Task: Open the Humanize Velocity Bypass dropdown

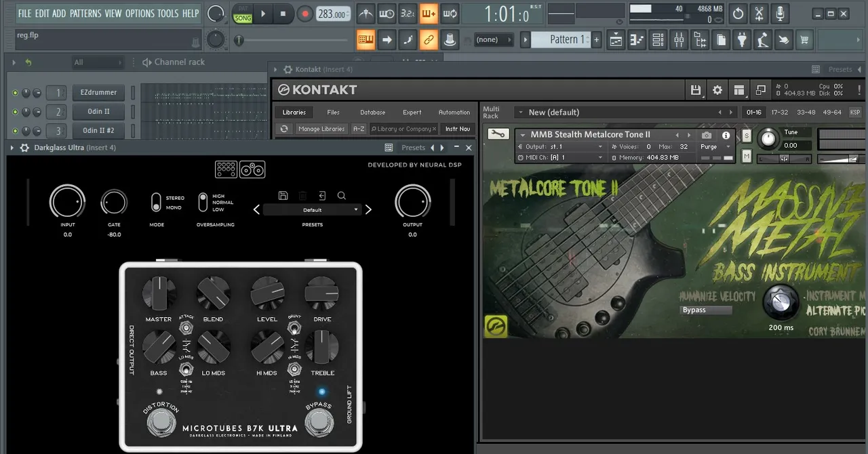Action: click(x=706, y=310)
